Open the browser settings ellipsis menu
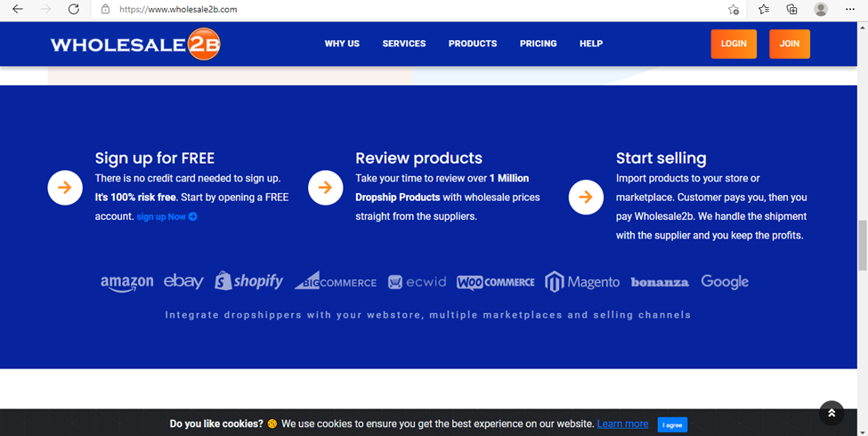Screen dimensions: 868x436 [x=850, y=9]
